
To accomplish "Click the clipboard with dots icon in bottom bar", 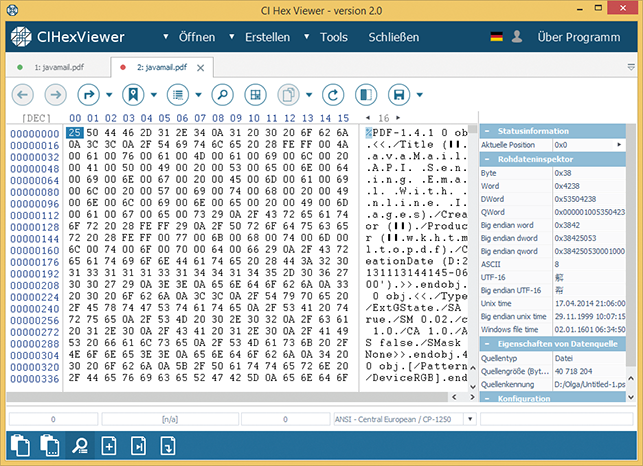I will coord(50,445).
